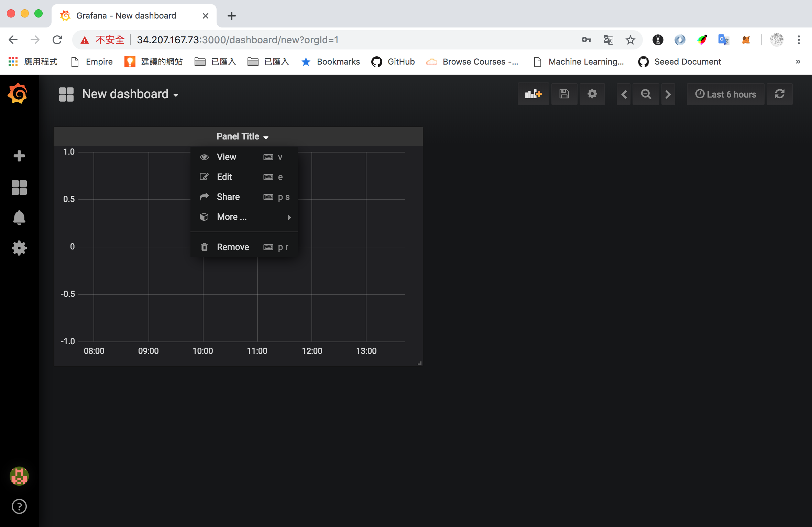
Task: Open the Bookmarks star bookmark folder
Action: 331,62
